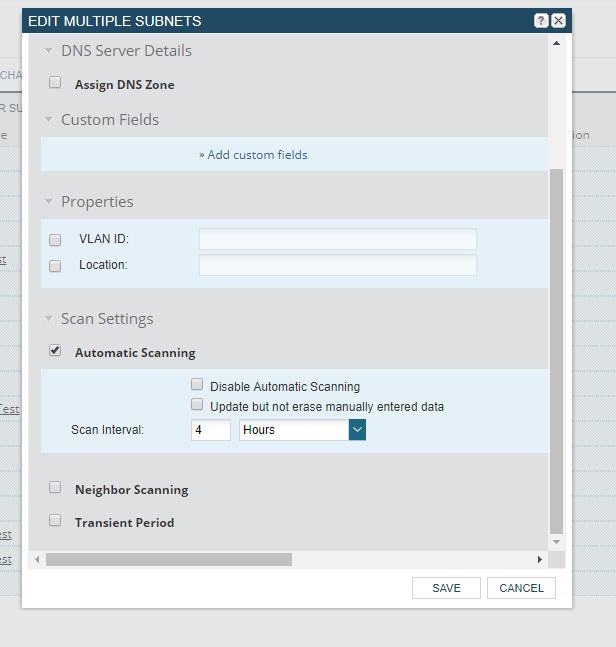The height and width of the screenshot is (647, 616).
Task: Uncheck the Automatic Scanning checkbox
Action: tap(55, 350)
